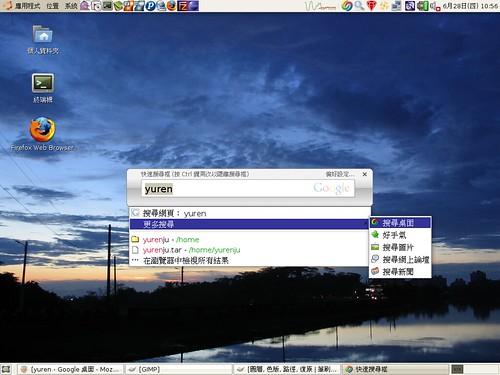
Task: Select 好手氣 (I'm Feeling Lucky) in the submenu
Action: [x=400, y=235]
